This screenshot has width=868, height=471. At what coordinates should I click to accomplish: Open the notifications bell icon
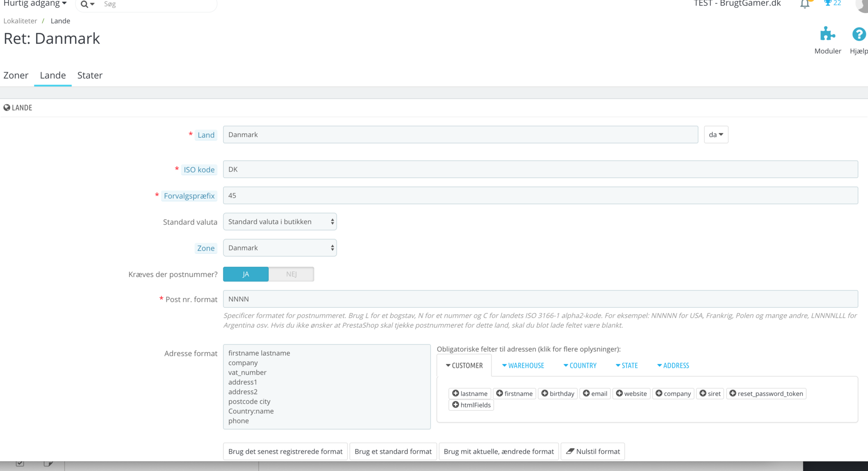805,4
